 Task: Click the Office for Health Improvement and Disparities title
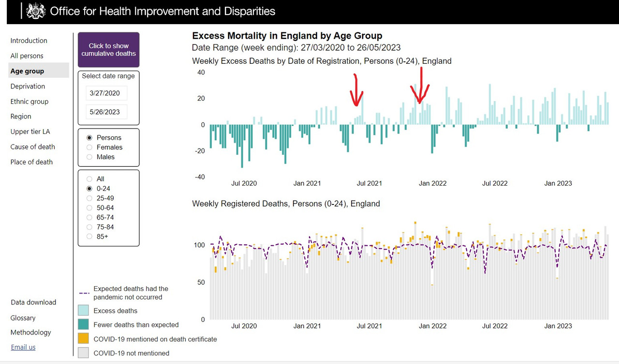[163, 11]
